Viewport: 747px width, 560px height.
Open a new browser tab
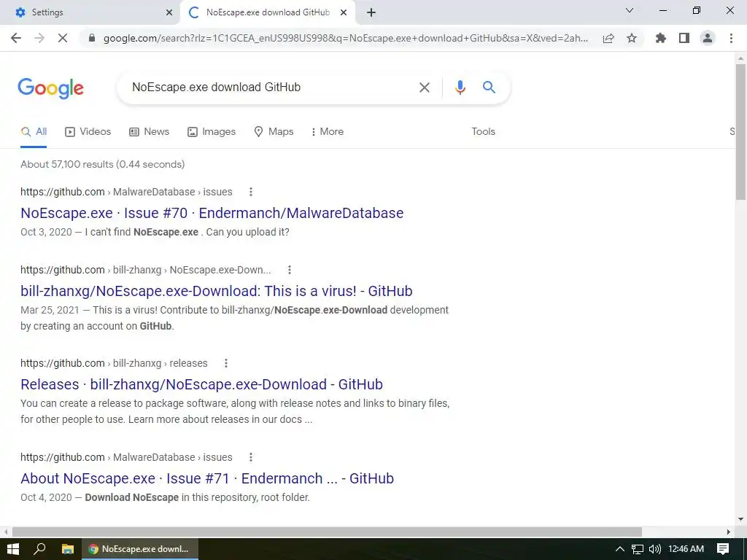[x=371, y=12]
